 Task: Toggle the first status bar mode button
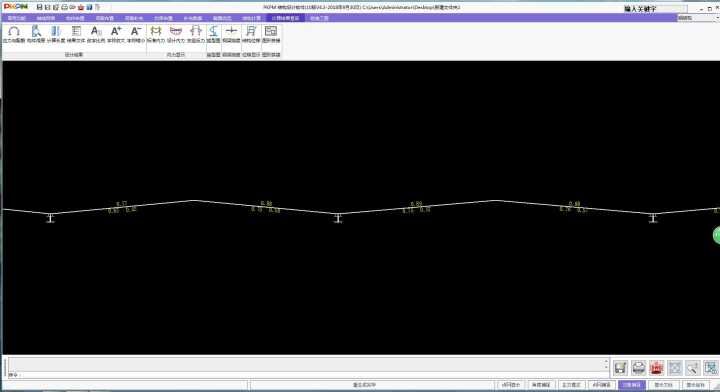click(511, 385)
